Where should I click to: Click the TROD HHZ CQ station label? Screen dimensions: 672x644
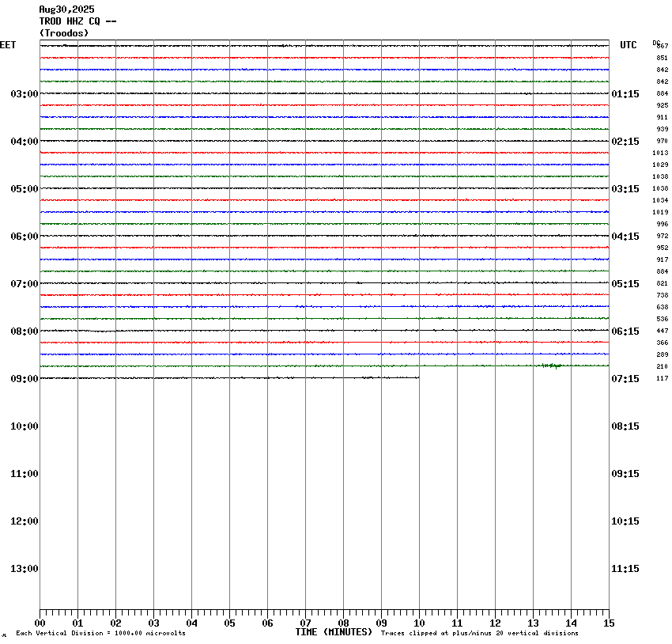77,21
